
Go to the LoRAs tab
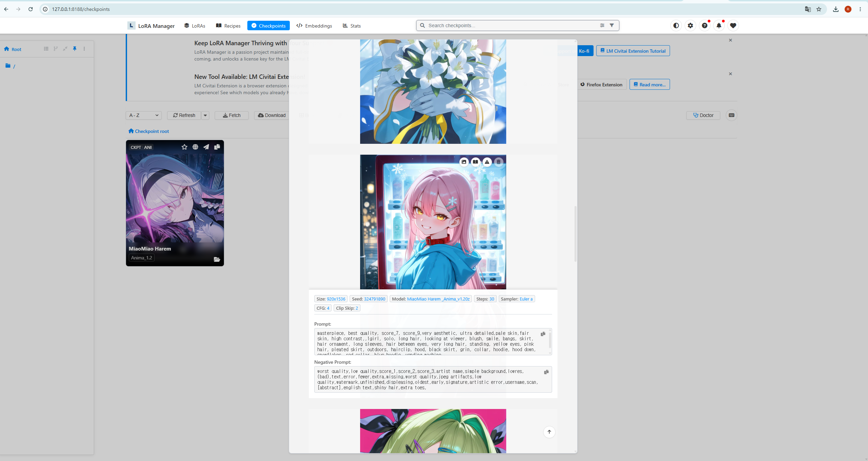coord(195,26)
